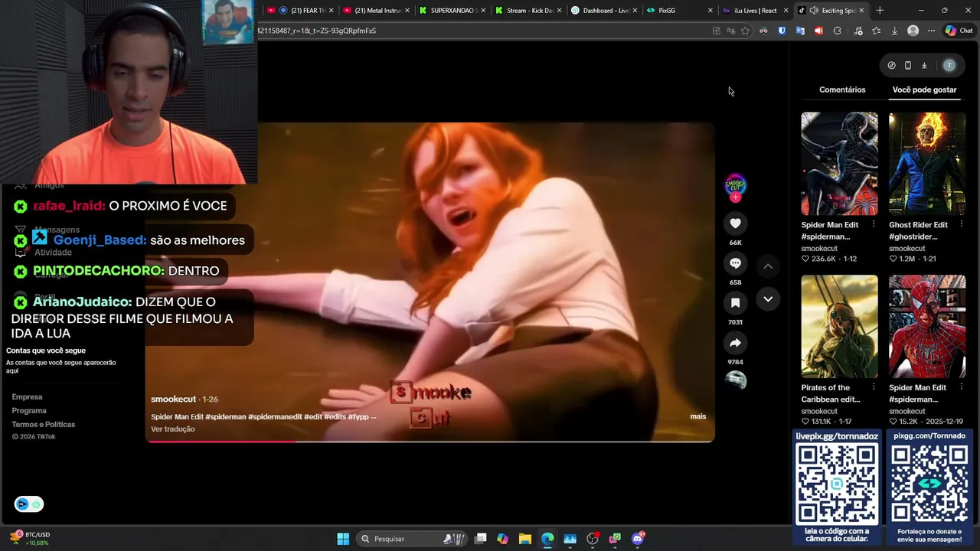Switch to the Comentários tab

[x=842, y=90]
